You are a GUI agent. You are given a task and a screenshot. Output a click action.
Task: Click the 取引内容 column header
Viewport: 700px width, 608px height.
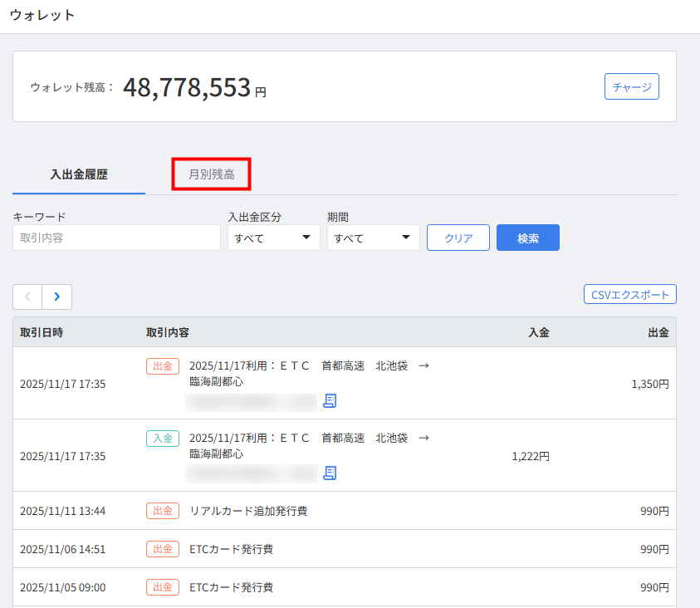coord(168,332)
